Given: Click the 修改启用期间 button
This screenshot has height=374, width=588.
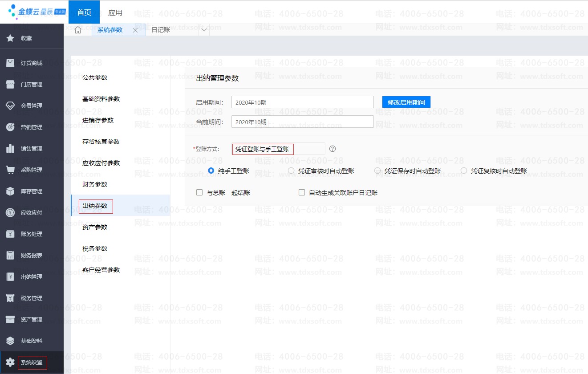Looking at the screenshot, I should tap(406, 102).
